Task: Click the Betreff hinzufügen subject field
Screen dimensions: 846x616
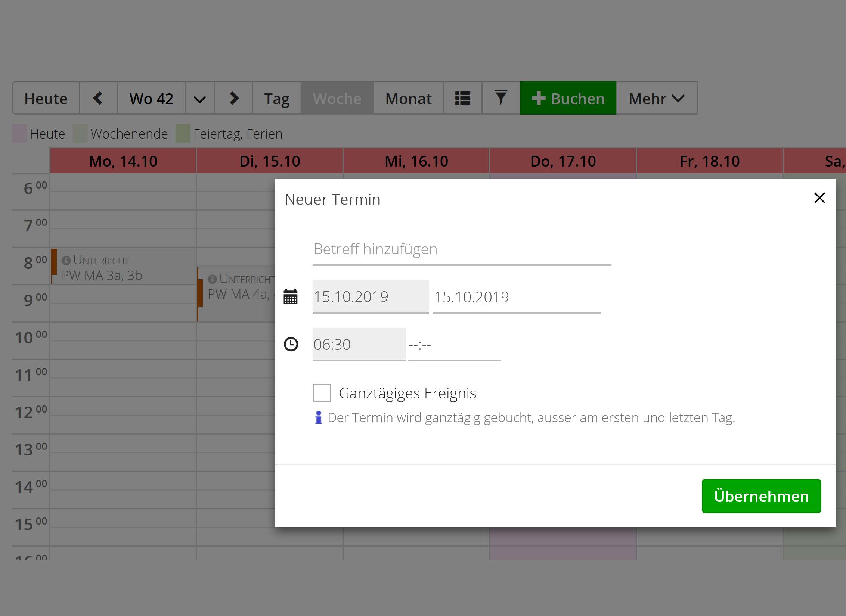Action: pos(462,249)
